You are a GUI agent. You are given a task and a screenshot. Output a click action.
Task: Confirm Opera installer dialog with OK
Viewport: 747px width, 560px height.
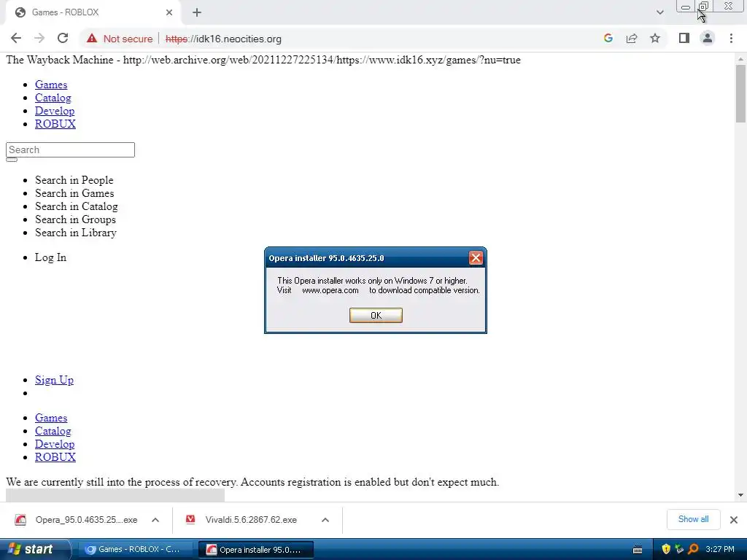click(376, 315)
